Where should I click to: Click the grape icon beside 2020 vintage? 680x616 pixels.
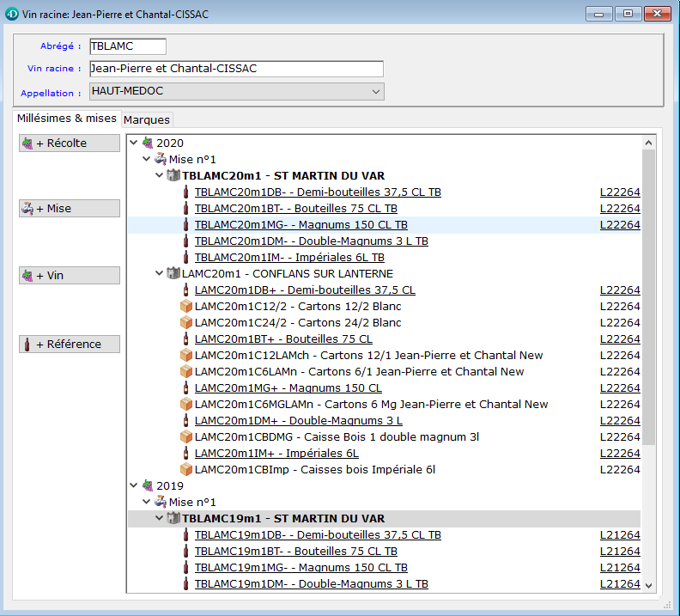(148, 143)
